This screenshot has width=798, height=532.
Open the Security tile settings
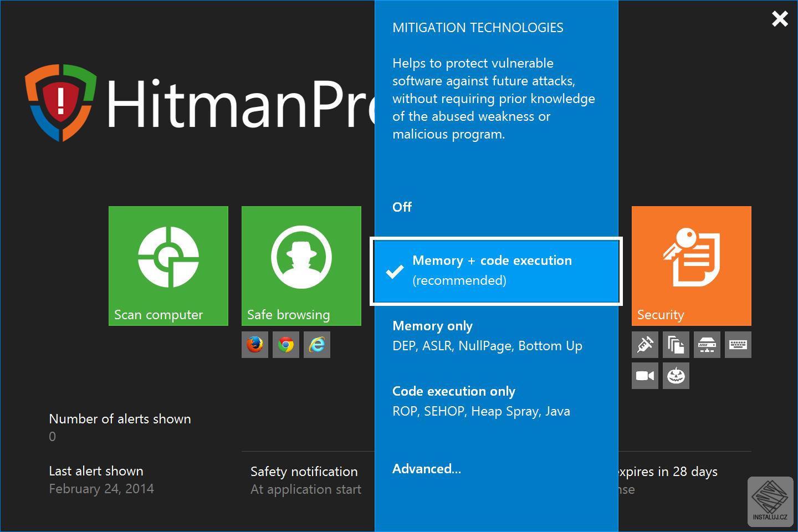click(x=691, y=265)
